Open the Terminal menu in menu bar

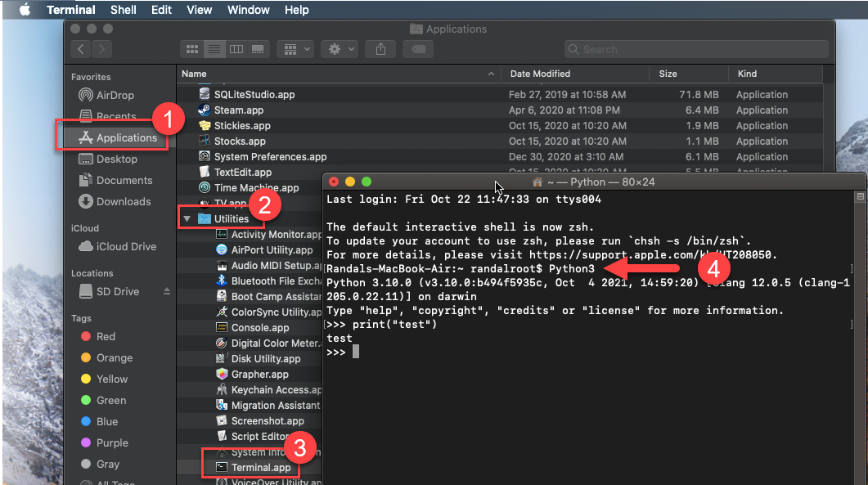(x=71, y=10)
